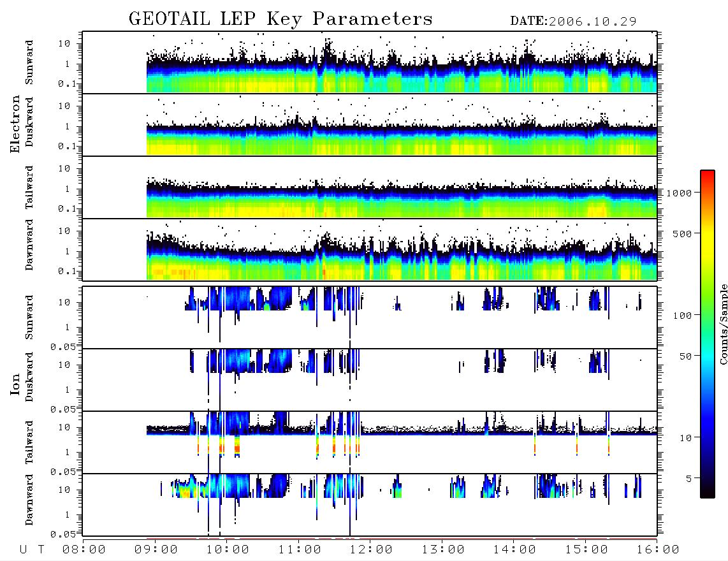The image size is (728, 561).
Task: Click the rainbow Counts/Sample color bar
Action: (707, 334)
